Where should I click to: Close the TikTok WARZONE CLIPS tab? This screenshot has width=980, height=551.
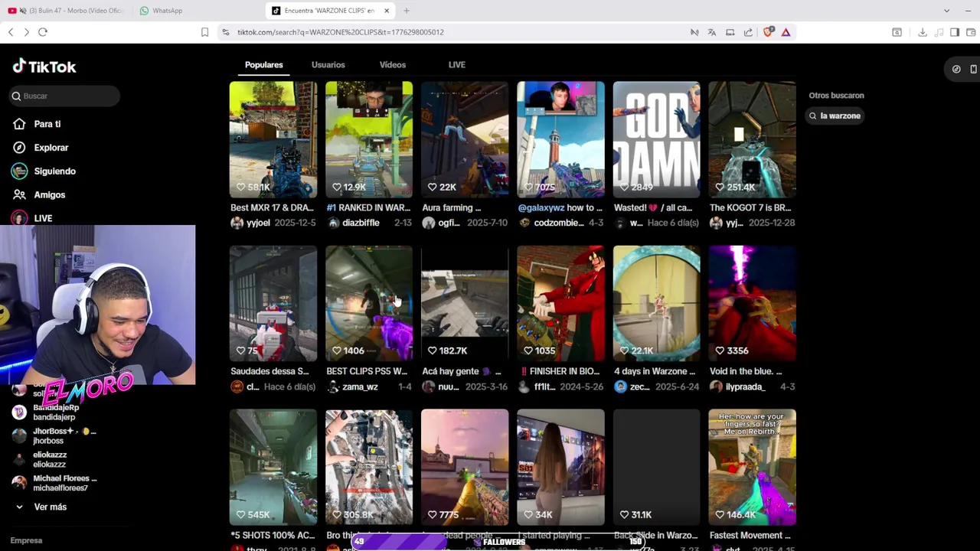[387, 11]
